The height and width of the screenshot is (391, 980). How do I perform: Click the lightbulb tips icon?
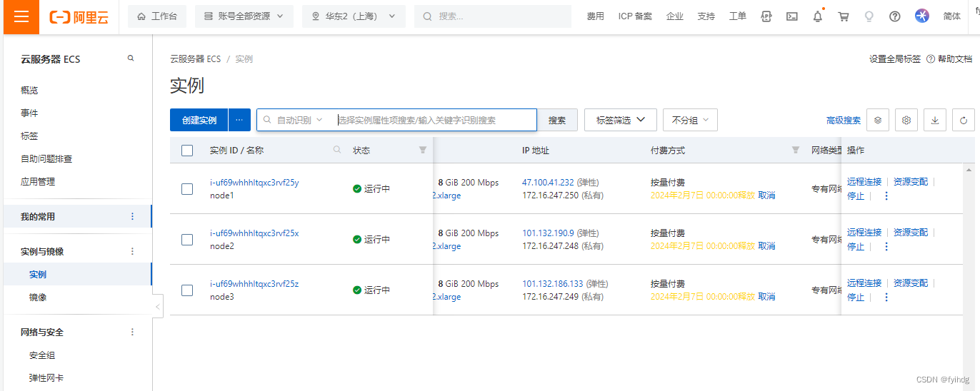(x=869, y=16)
